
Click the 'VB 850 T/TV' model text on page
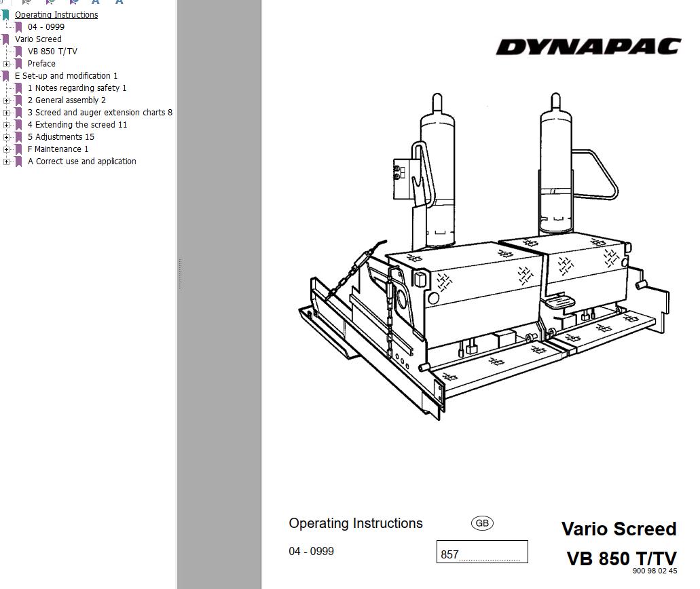click(621, 558)
